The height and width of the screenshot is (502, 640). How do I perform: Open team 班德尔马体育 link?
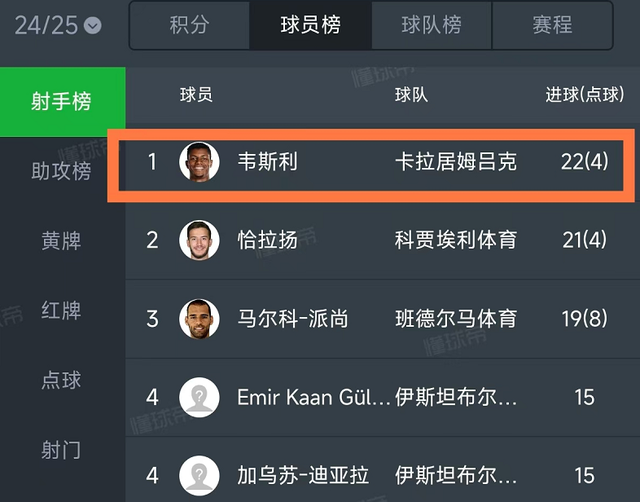click(456, 319)
